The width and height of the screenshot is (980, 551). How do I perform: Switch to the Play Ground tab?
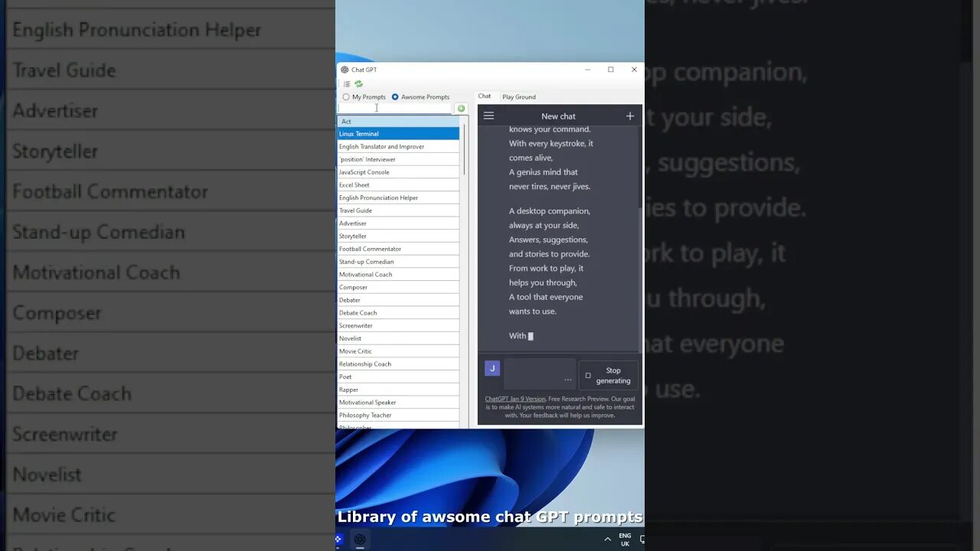click(519, 97)
